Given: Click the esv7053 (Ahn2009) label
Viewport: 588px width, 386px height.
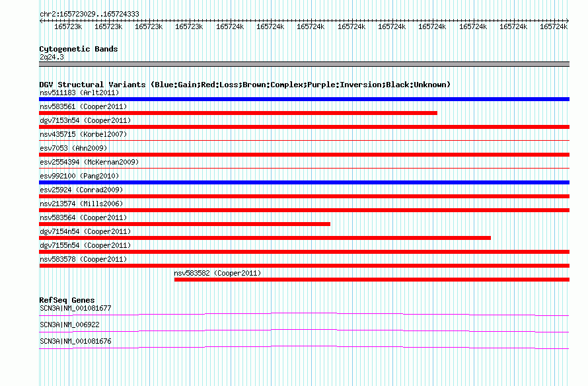Looking at the screenshot, I should point(73,148).
